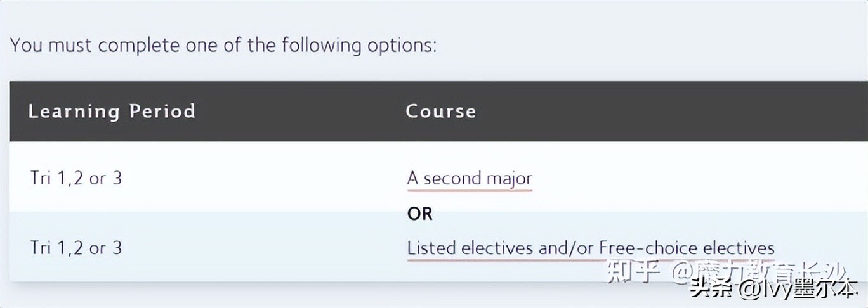
Task: Click the 'Course' column header
Action: (440, 112)
